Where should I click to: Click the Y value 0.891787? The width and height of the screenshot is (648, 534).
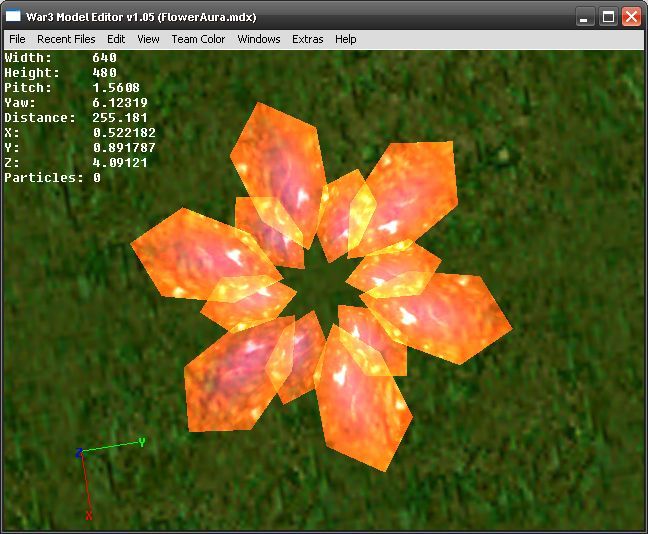pos(124,148)
